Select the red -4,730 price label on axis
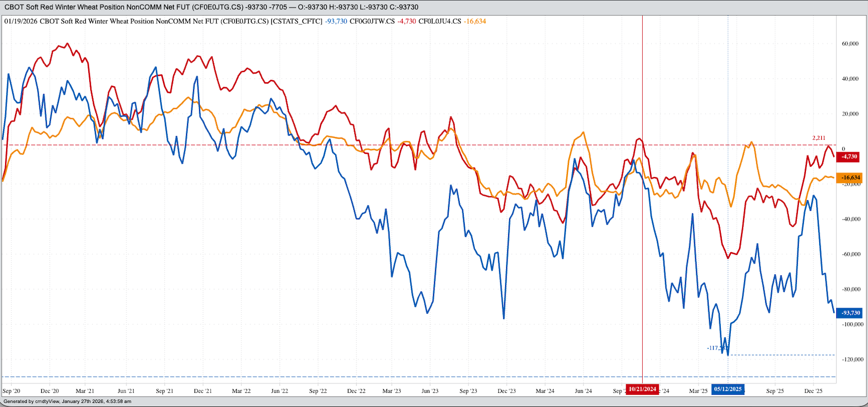 pos(849,157)
